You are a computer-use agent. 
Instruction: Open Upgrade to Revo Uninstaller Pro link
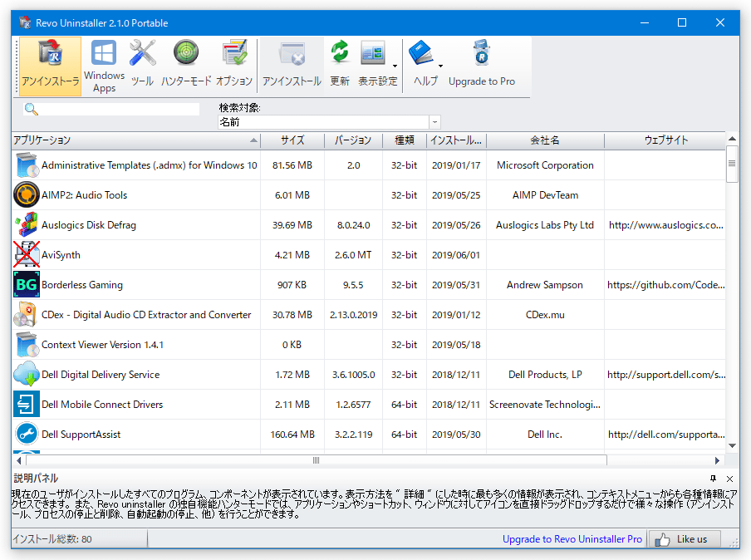[x=572, y=539]
